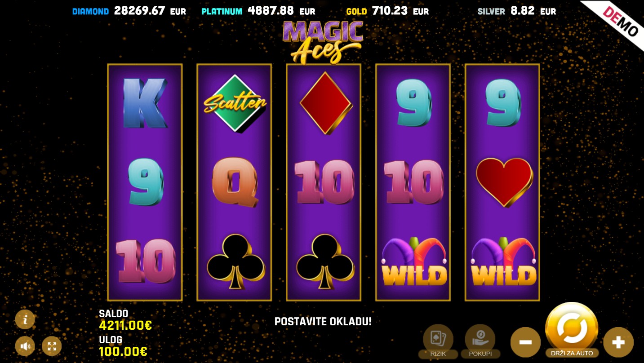Click the red heart symbol

[504, 182]
